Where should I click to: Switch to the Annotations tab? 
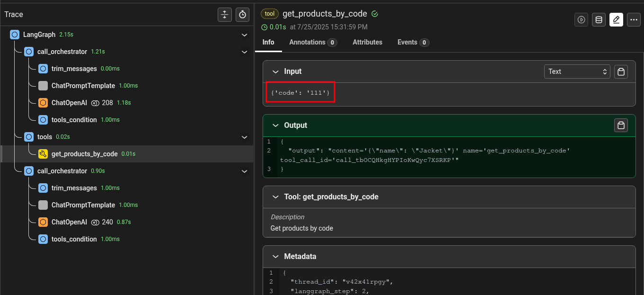pos(312,42)
